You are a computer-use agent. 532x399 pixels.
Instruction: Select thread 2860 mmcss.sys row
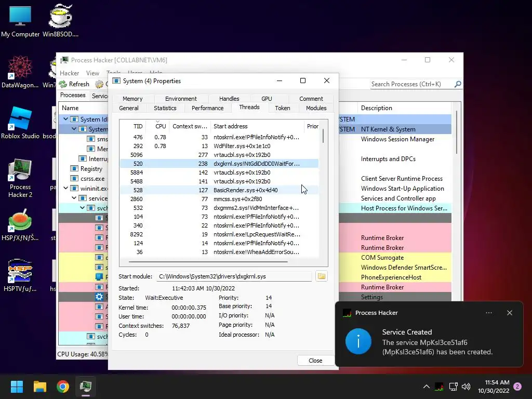(x=219, y=199)
